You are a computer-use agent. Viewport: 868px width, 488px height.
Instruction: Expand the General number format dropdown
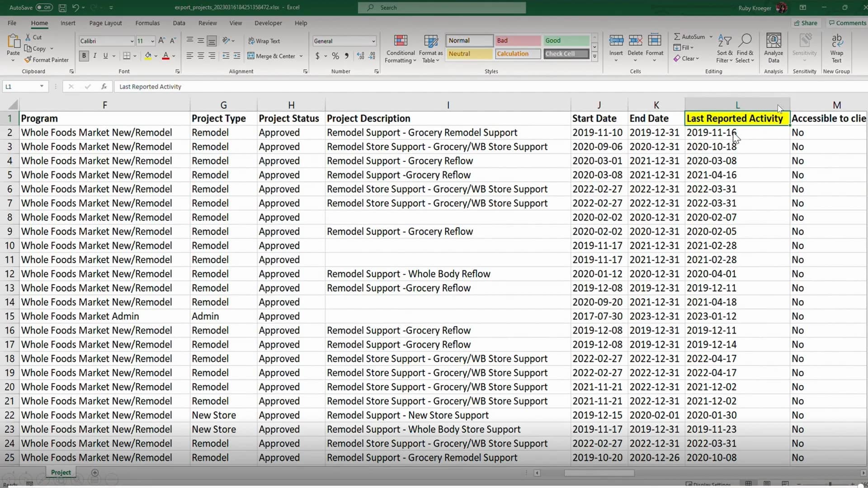pos(373,41)
